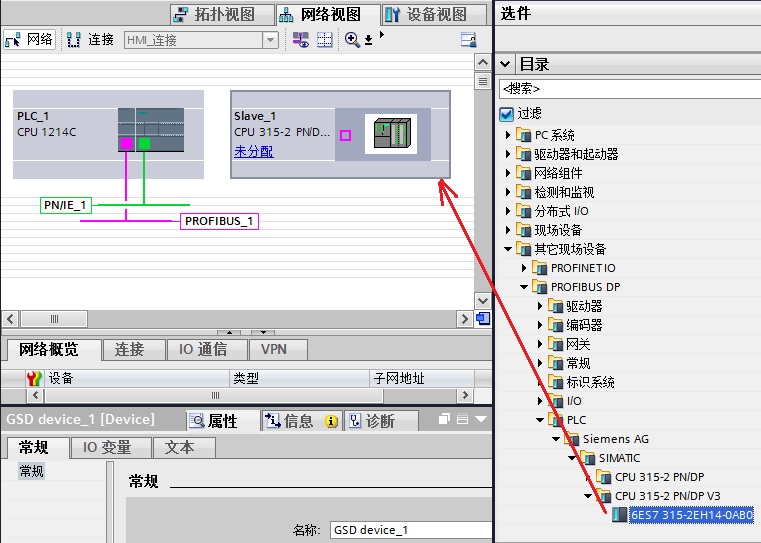Select the 编码器 folder in catalog
Viewport: 761px width, 543px height.
pos(584,325)
